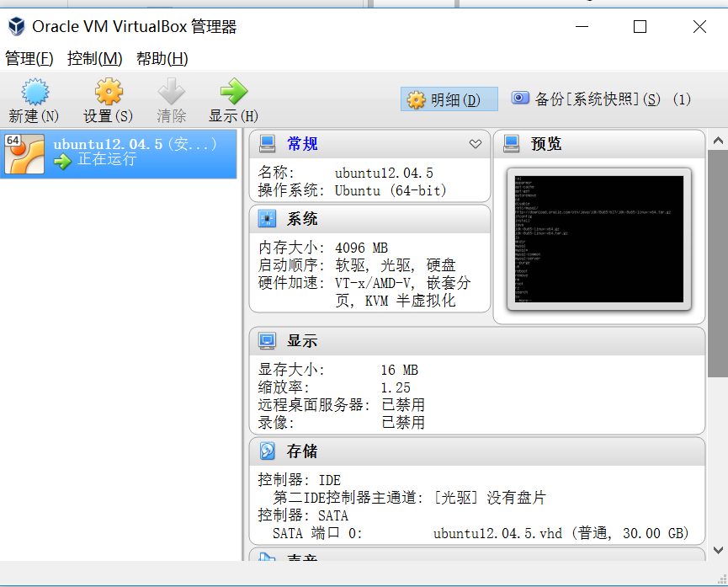Click the Storage (存储) section title
Screen dimensions: 728x587
[302, 451]
